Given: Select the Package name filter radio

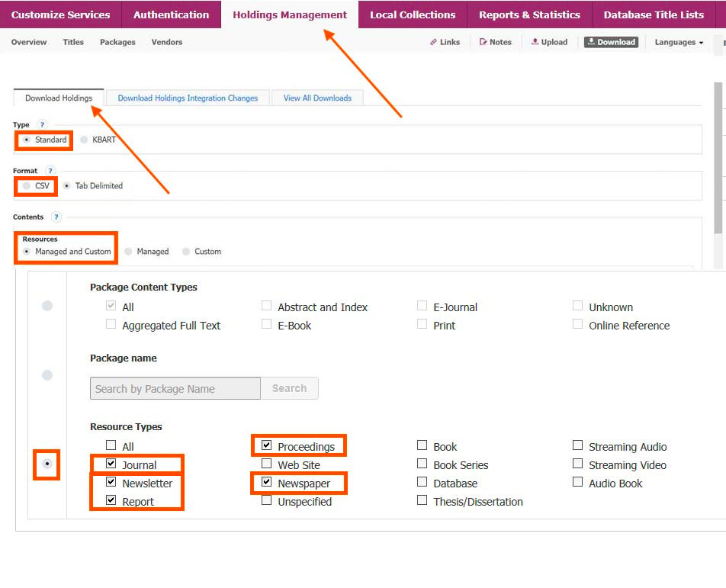Looking at the screenshot, I should click(x=47, y=375).
